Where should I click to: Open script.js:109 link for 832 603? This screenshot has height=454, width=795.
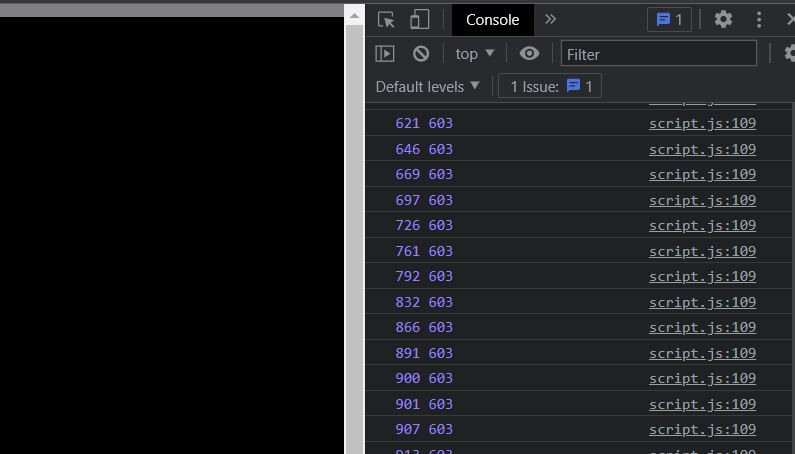click(702, 302)
